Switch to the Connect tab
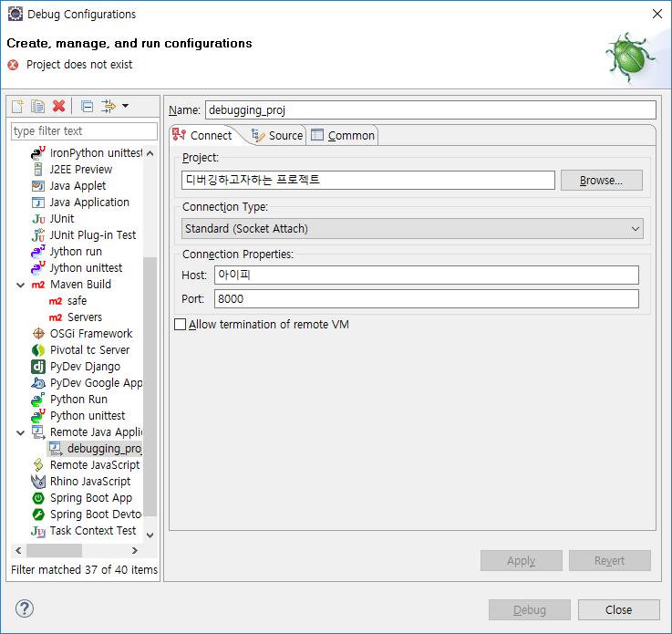 pyautogui.click(x=202, y=135)
